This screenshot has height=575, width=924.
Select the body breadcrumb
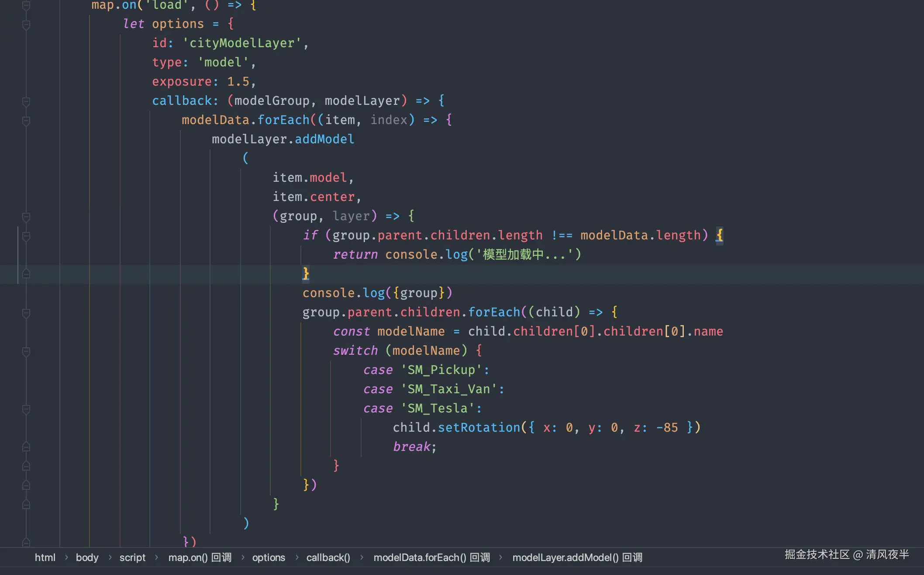87,558
